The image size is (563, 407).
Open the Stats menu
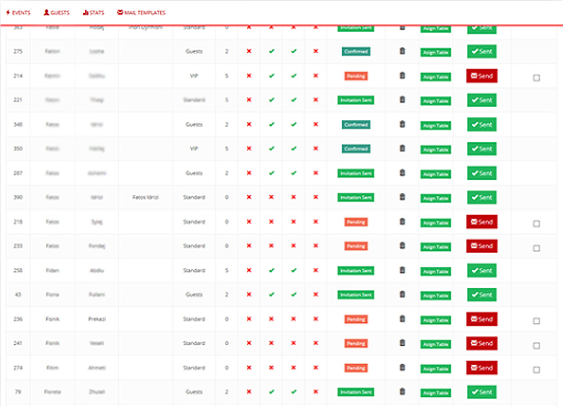click(x=93, y=13)
